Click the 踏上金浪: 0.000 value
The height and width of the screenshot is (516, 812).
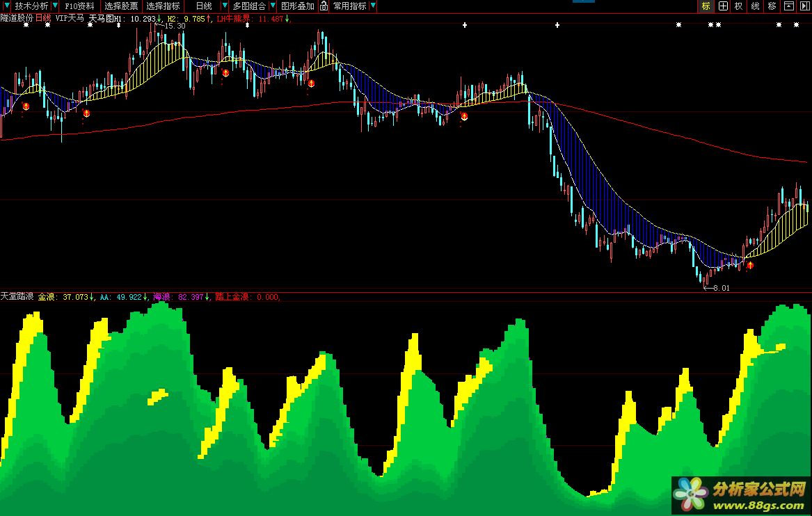point(248,297)
